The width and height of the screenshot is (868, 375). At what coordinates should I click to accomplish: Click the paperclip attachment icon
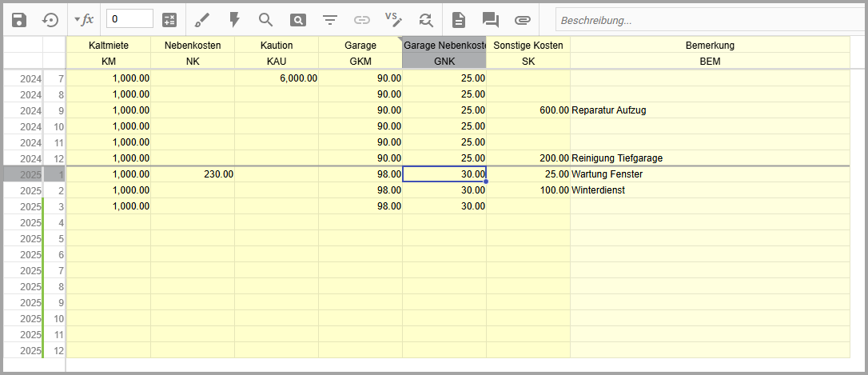click(522, 19)
